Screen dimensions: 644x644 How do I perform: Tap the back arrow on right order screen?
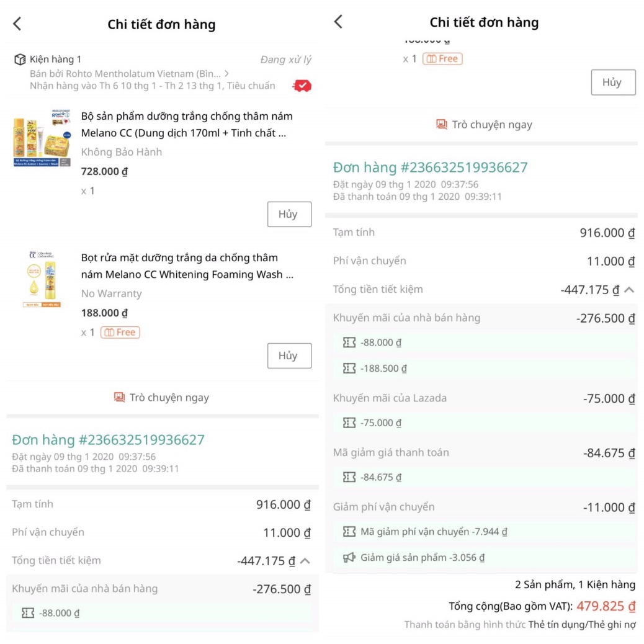338,22
